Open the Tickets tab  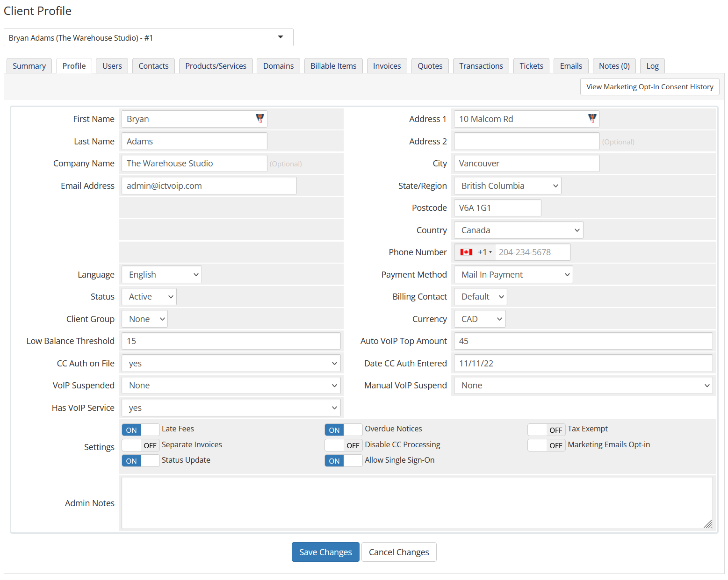tap(532, 66)
